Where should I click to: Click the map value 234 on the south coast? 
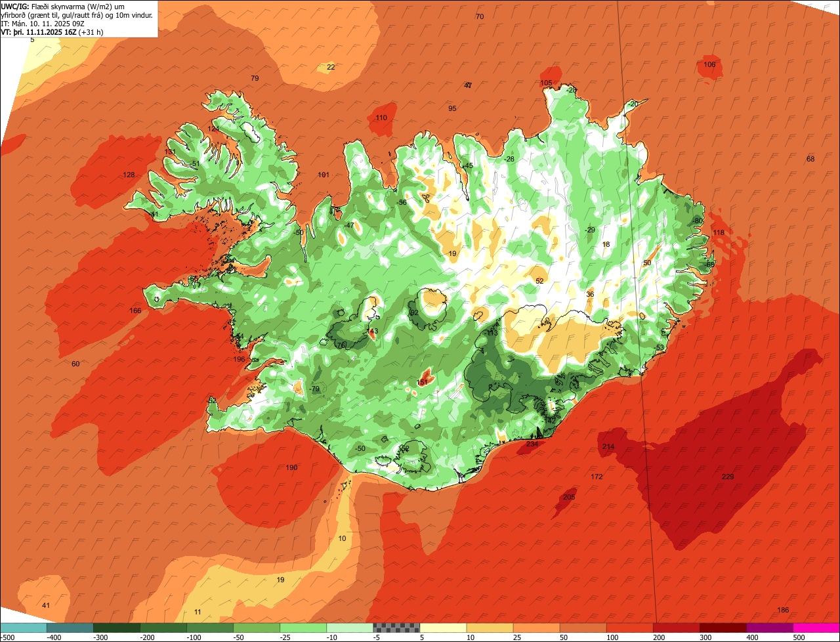(x=532, y=444)
